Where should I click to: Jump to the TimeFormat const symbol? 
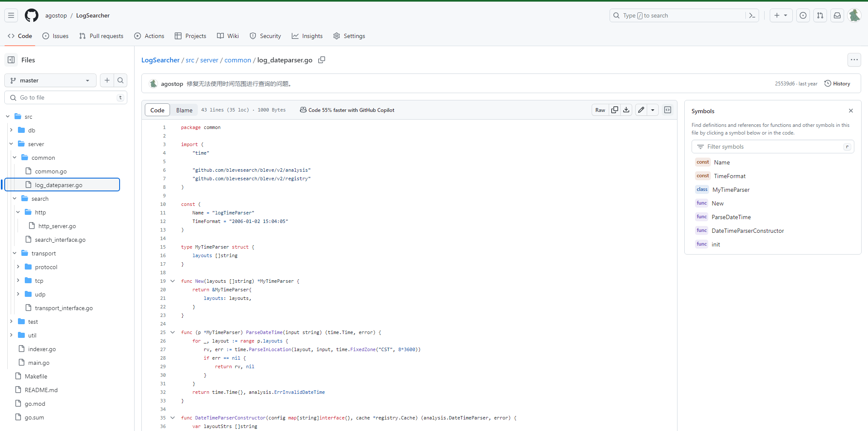tap(729, 176)
